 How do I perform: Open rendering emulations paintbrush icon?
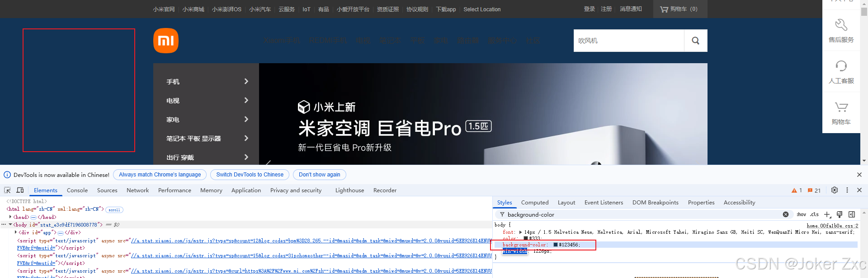840,214
